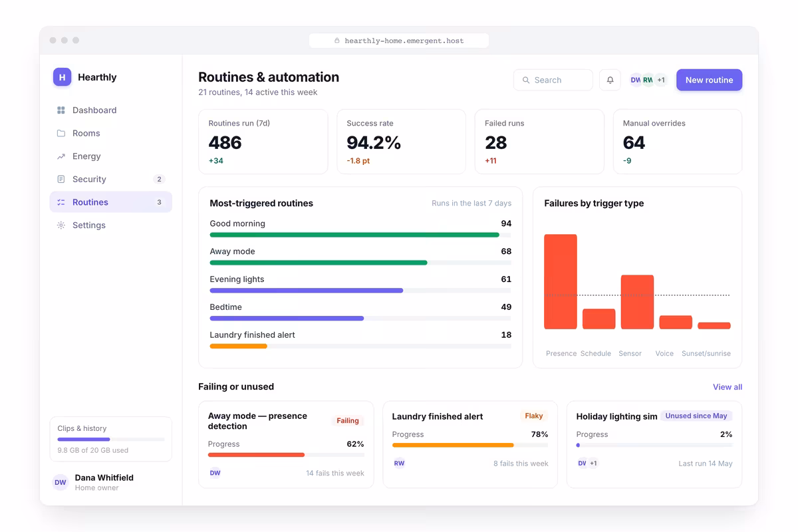Click the Security document icon
The image size is (798, 532).
pyautogui.click(x=61, y=179)
